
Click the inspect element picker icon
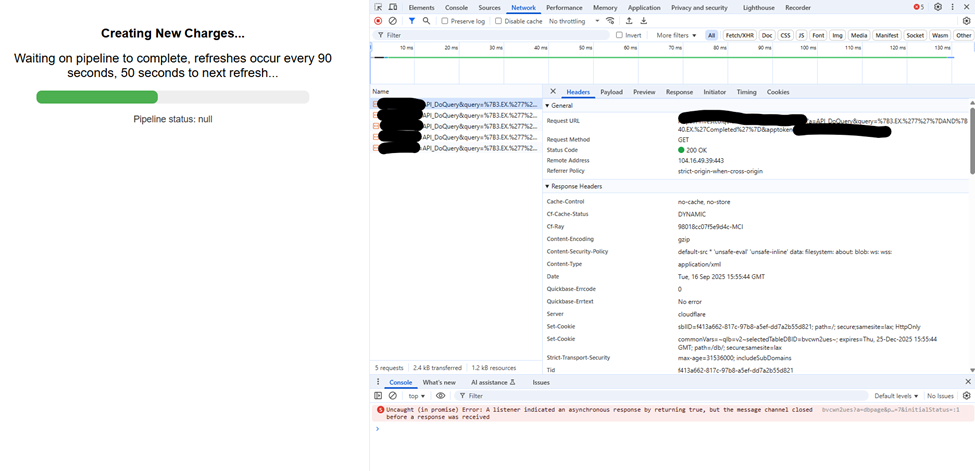(379, 7)
